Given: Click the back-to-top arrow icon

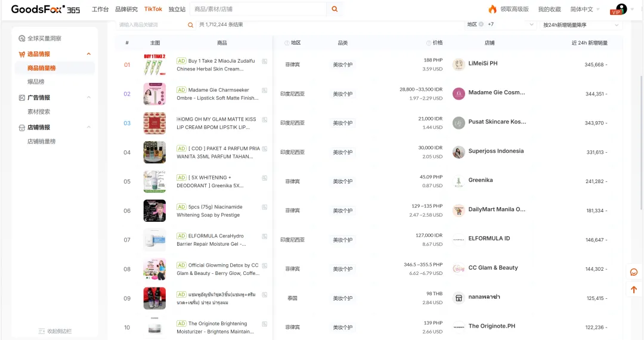Looking at the screenshot, I should tap(634, 289).
